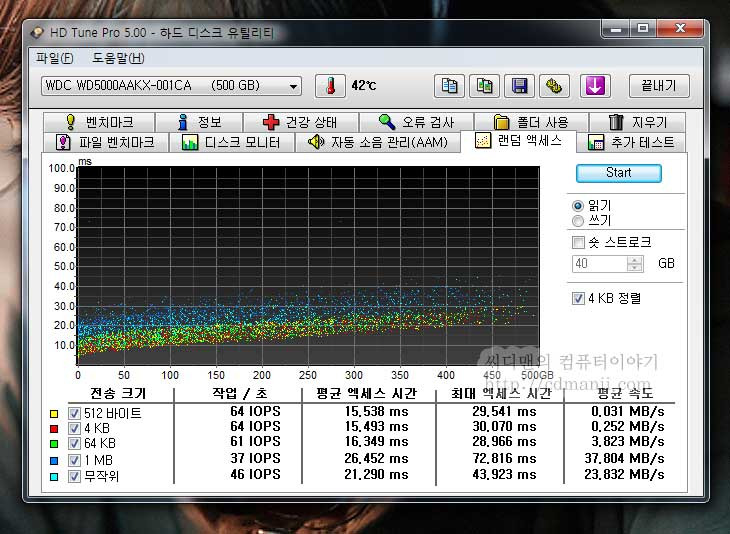
Task: Click the 끝내기 exit button
Action: coord(659,86)
